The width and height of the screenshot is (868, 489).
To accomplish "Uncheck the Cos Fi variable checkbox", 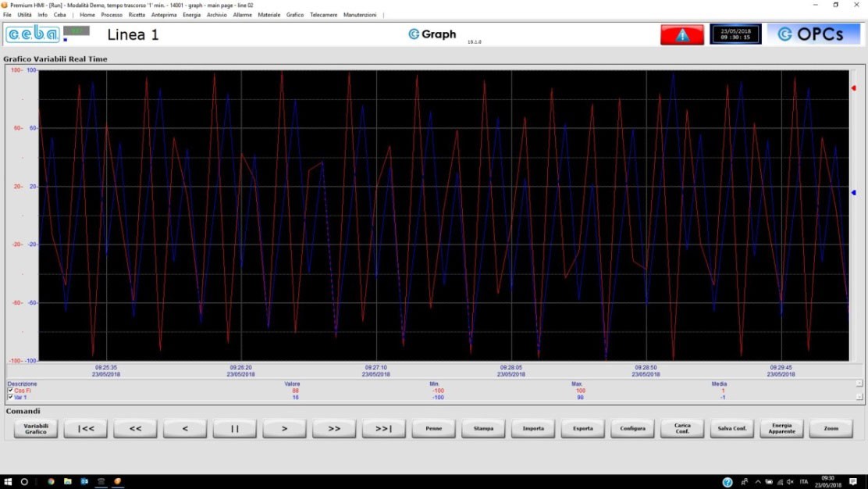I will pos(10,391).
